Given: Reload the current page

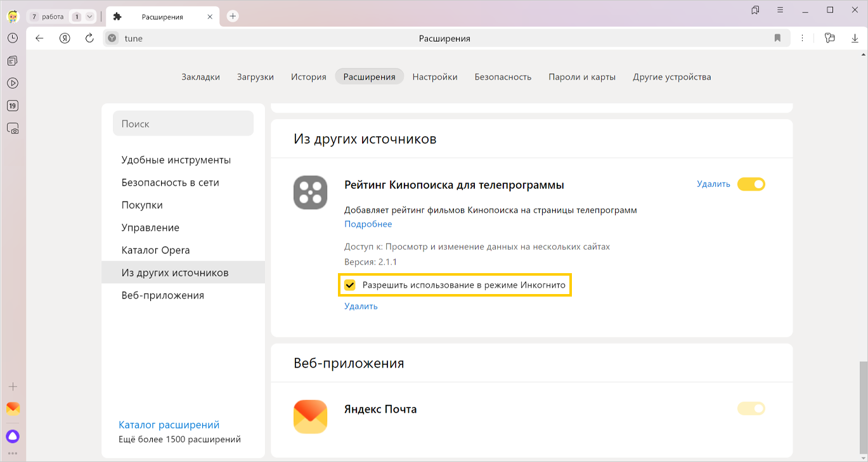Looking at the screenshot, I should (x=89, y=38).
